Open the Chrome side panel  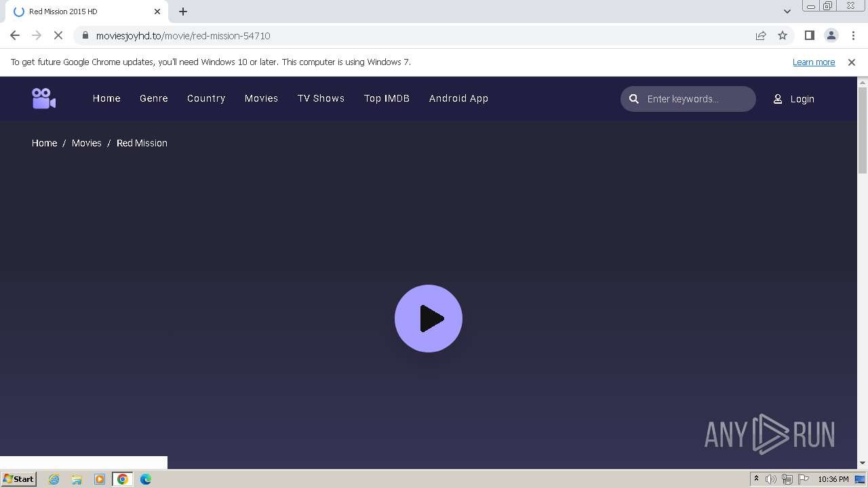point(809,35)
